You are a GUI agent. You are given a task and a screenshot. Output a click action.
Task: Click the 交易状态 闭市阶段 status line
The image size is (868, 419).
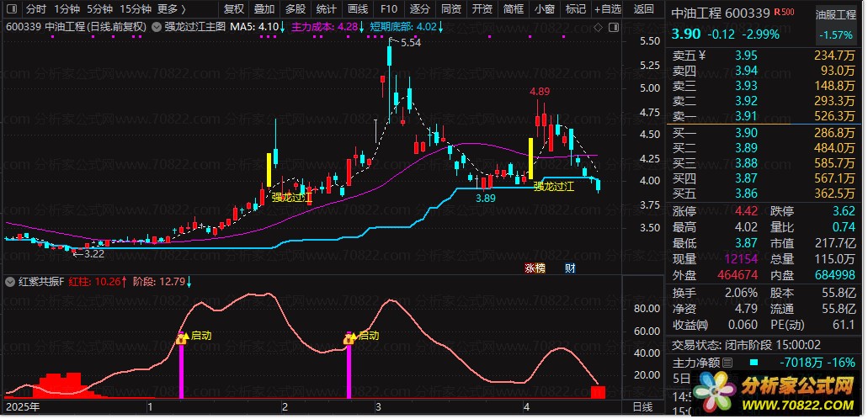tap(747, 345)
